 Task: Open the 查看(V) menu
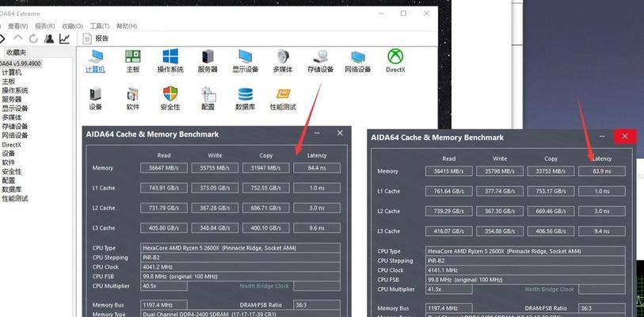click(17, 26)
